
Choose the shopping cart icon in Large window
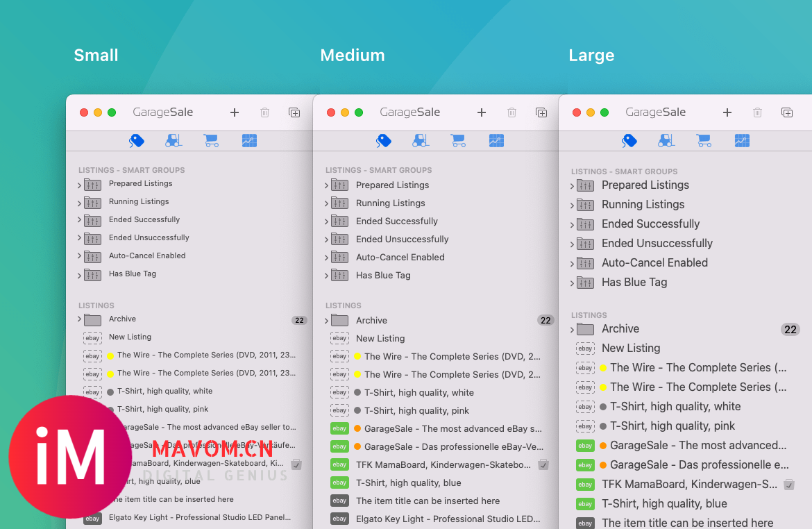click(703, 140)
